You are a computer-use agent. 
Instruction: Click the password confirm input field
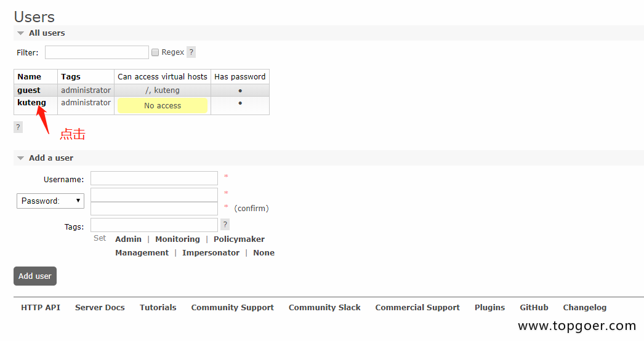(x=154, y=209)
